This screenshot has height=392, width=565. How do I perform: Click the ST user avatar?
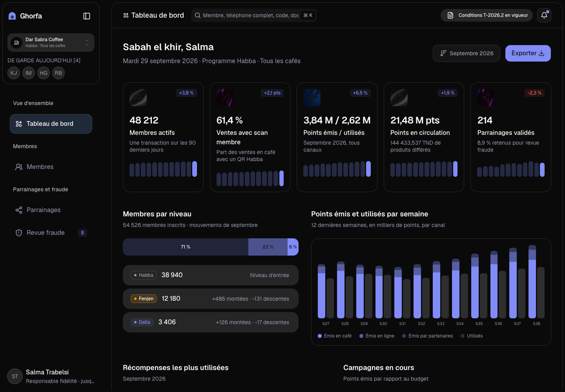[x=15, y=376]
